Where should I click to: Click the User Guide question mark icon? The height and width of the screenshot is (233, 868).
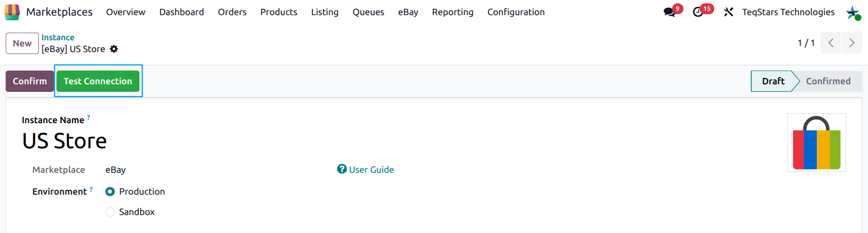[x=342, y=169]
